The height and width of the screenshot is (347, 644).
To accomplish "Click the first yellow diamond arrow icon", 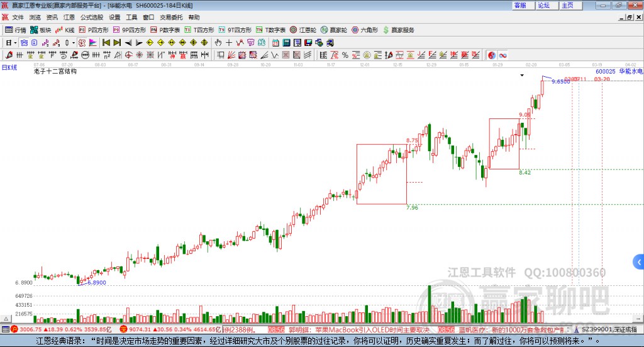I will click(x=150, y=43).
